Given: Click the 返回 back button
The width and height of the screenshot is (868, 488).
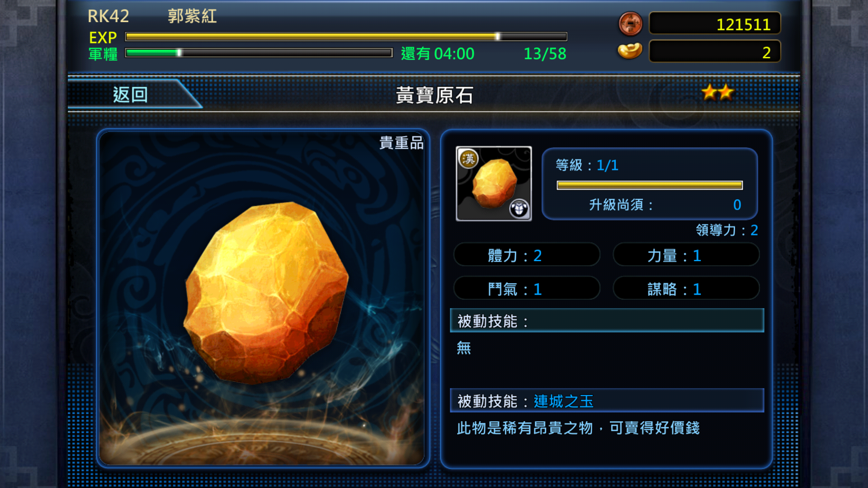Looking at the screenshot, I should [x=131, y=94].
